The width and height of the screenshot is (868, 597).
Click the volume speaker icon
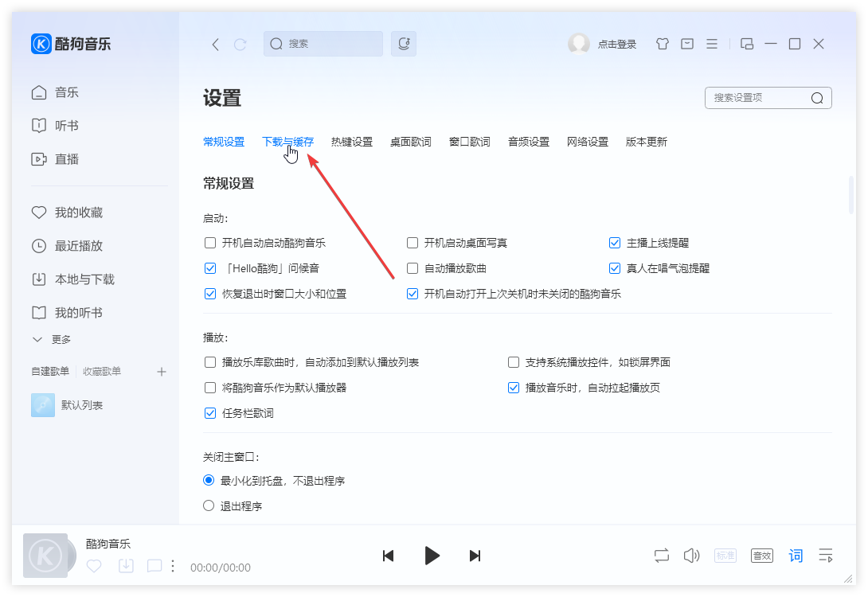click(691, 556)
